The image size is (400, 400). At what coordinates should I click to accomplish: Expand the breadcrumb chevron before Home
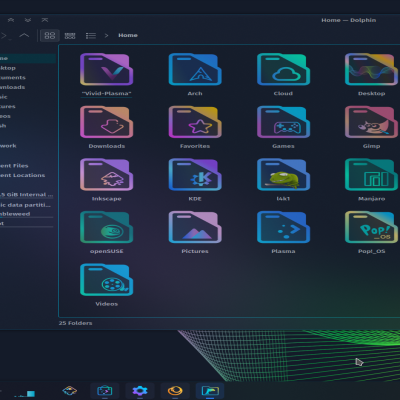[106, 35]
